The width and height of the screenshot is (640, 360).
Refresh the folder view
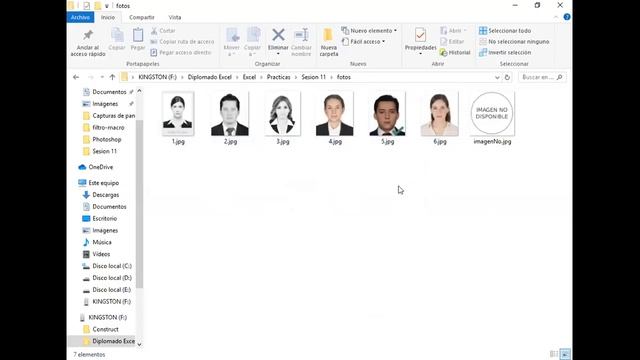click(x=507, y=77)
